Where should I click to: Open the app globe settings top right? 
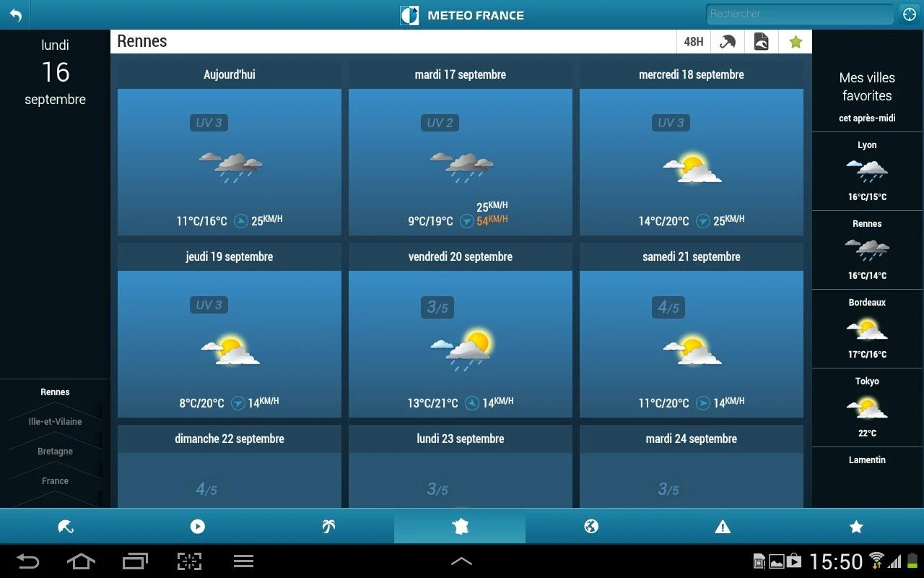tap(909, 14)
